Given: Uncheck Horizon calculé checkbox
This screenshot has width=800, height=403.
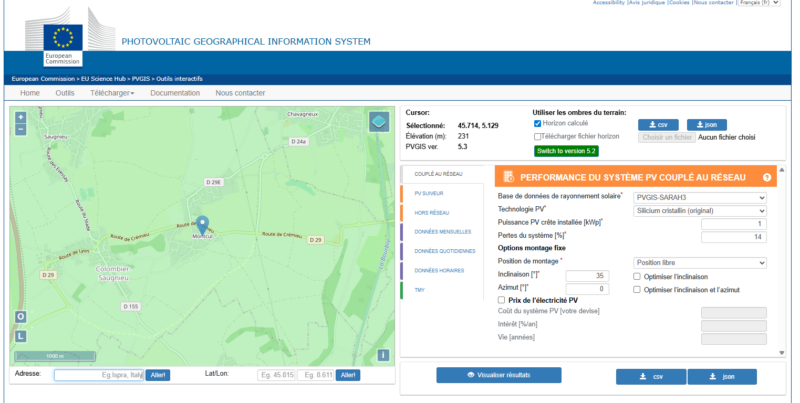Looking at the screenshot, I should (538, 123).
